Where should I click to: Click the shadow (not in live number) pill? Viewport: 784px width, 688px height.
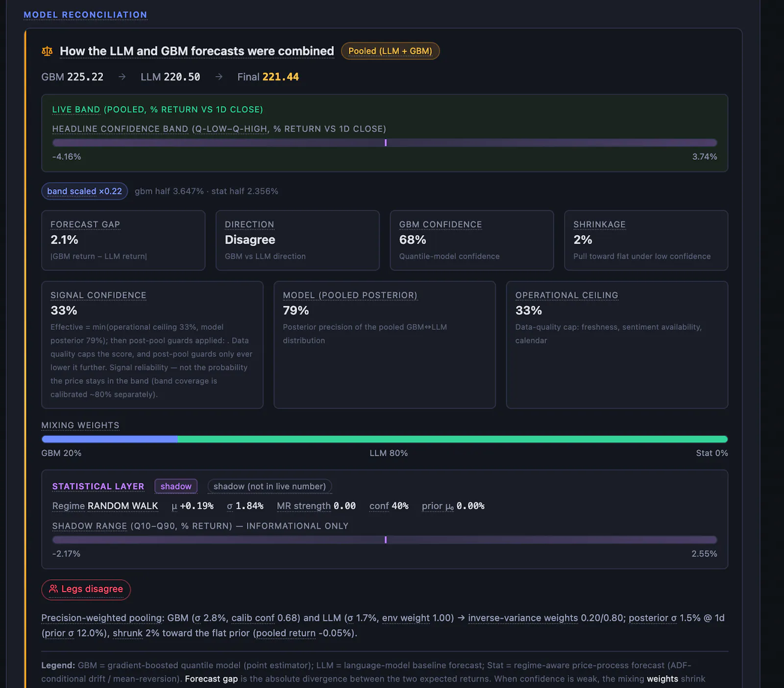(x=269, y=486)
